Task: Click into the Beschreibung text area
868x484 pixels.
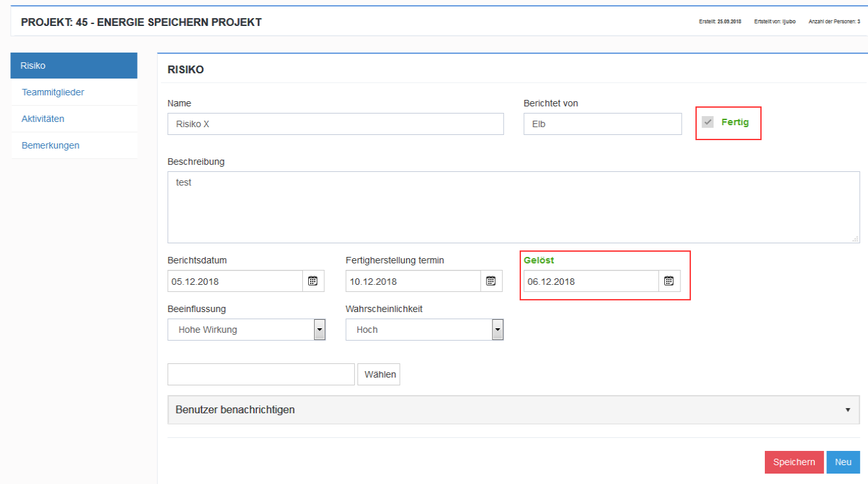Action: coord(514,207)
